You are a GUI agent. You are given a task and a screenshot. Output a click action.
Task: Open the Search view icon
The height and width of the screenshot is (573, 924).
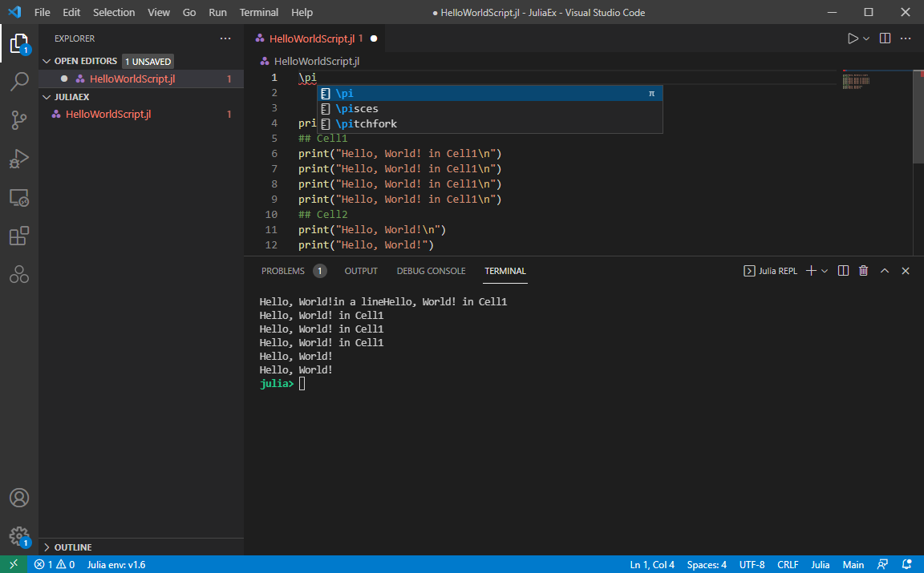(x=19, y=81)
